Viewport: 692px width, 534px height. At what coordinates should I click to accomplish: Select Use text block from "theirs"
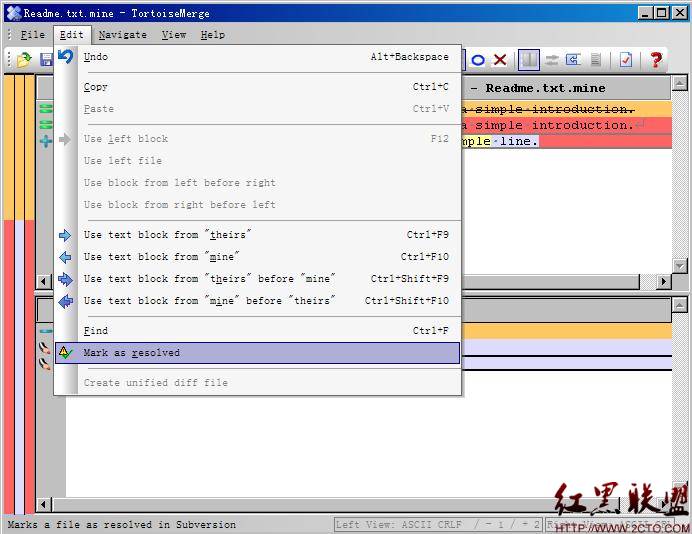[258, 235]
